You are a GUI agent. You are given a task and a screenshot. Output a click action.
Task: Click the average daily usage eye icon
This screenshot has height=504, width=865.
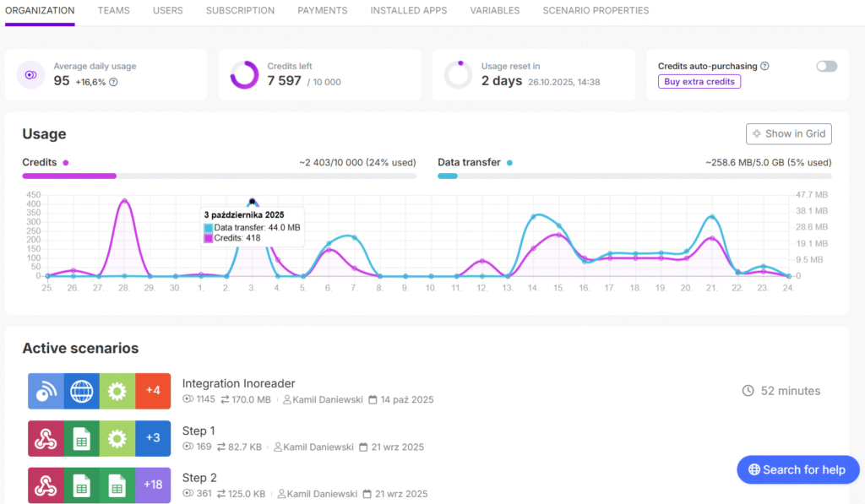pos(31,75)
